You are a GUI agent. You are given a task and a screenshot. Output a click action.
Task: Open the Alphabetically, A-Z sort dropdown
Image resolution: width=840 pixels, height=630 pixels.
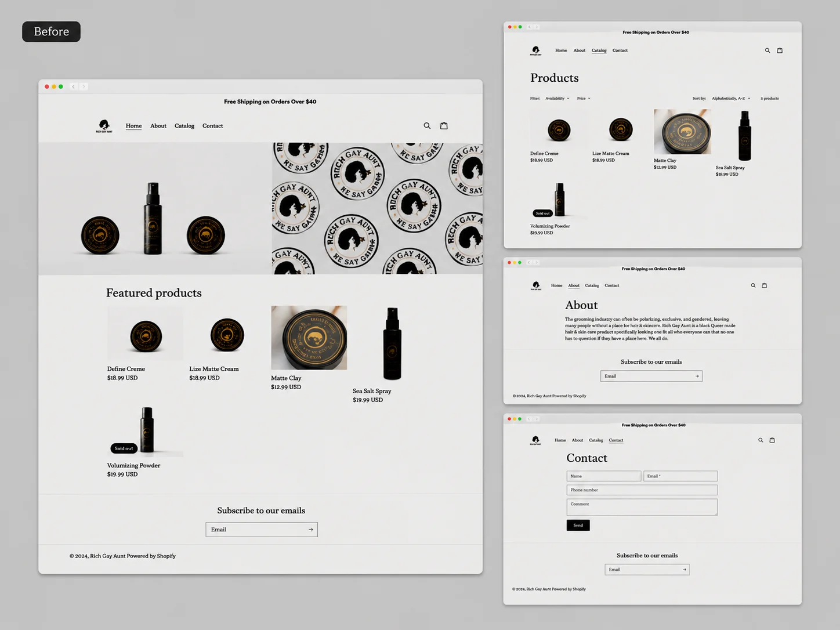[731, 99]
